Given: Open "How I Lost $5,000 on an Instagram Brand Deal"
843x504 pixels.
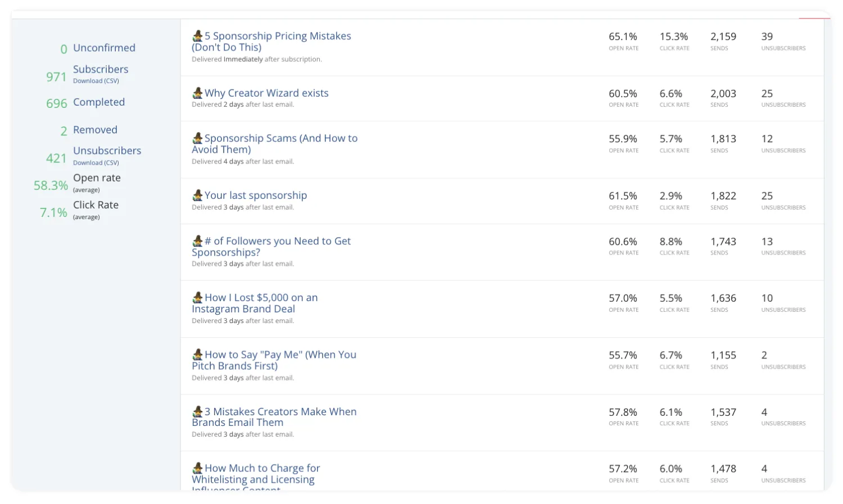Looking at the screenshot, I should coord(255,303).
